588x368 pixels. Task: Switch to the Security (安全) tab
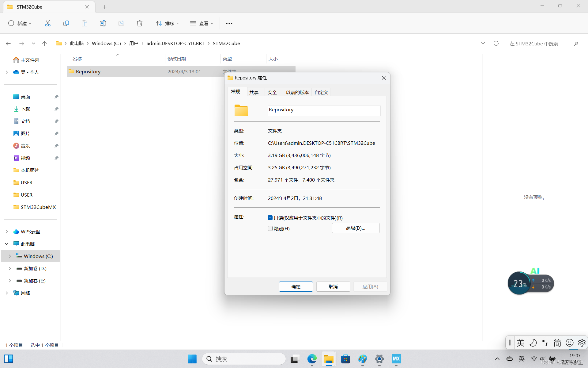pos(272,92)
